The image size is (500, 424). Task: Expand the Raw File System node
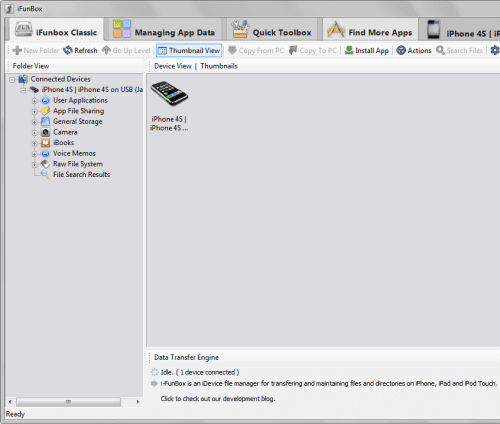[34, 164]
